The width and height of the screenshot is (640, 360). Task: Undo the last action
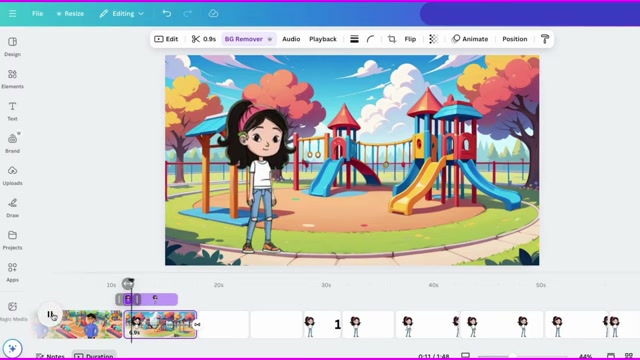(167, 13)
